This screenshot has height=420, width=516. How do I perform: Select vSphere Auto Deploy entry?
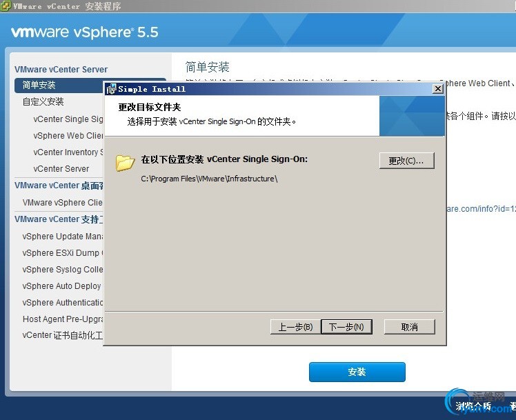[61, 286]
